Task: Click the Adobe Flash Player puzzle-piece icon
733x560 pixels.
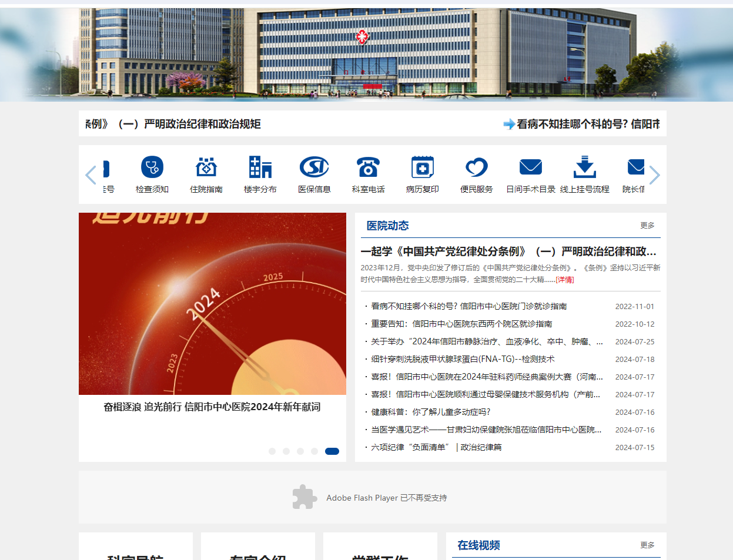Action: click(x=304, y=497)
